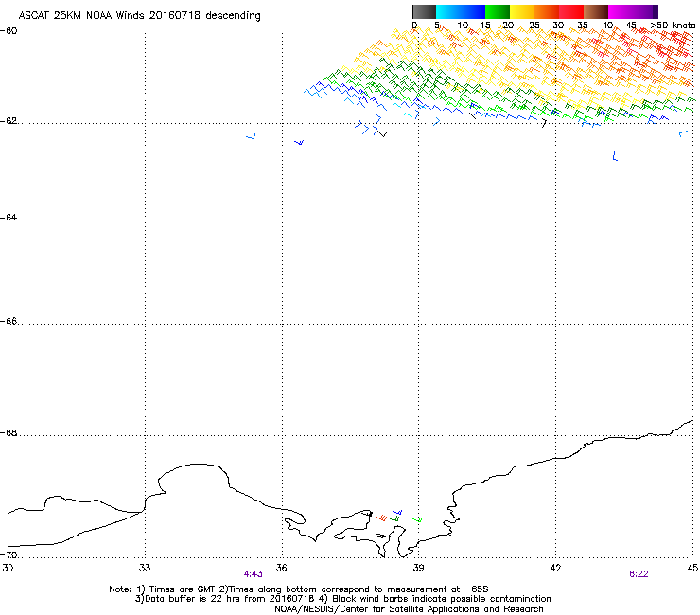Click the longitude label '33'
This screenshot has height=615, width=700.
tap(145, 568)
